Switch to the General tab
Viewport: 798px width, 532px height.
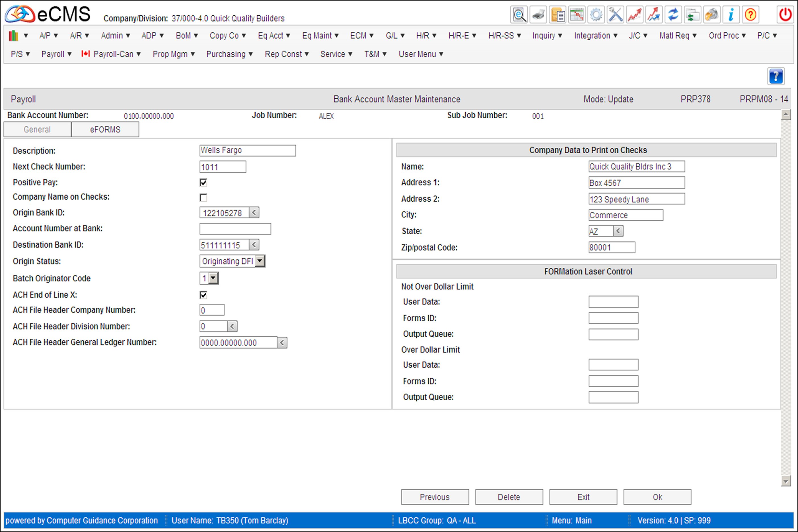(37, 130)
